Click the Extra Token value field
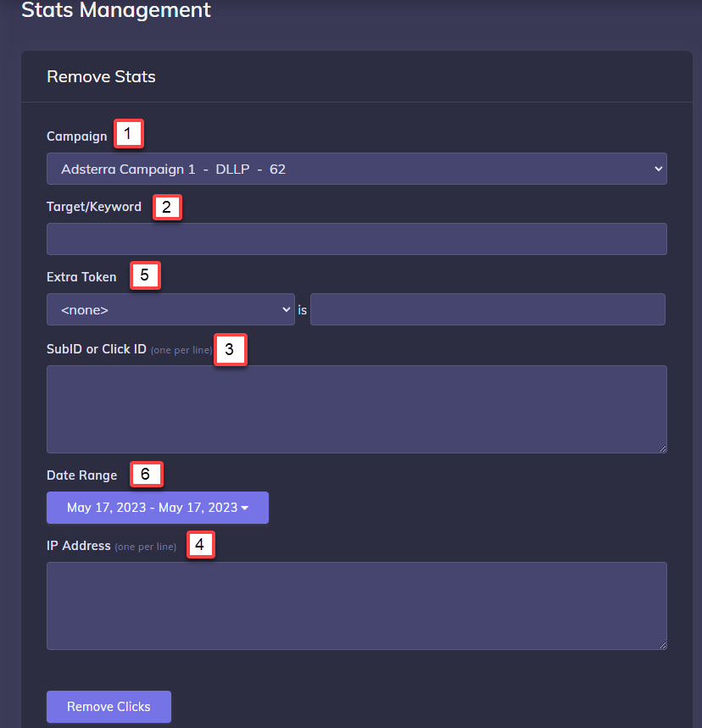This screenshot has height=728, width=702. (487, 309)
